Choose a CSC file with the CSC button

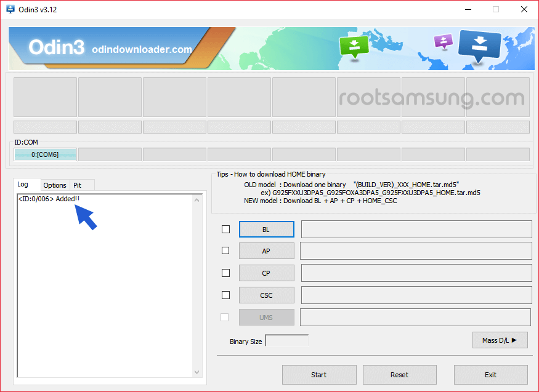266,295
